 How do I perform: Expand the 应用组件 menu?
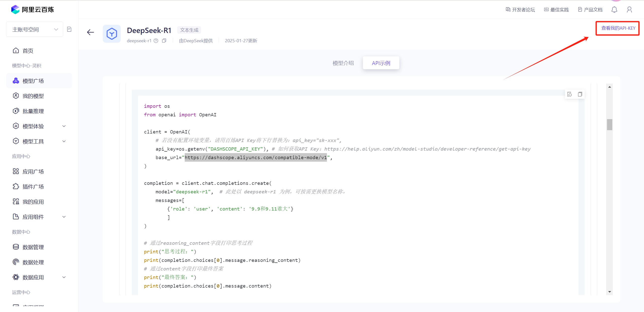coord(64,217)
